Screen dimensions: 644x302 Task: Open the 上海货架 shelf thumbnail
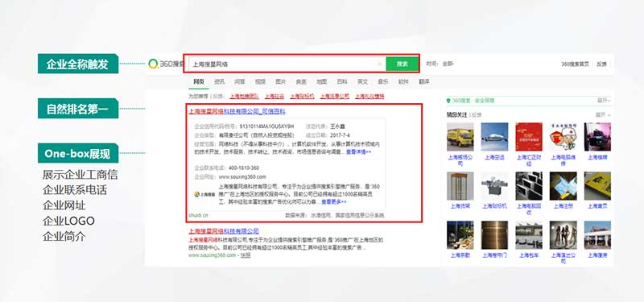tap(460, 186)
